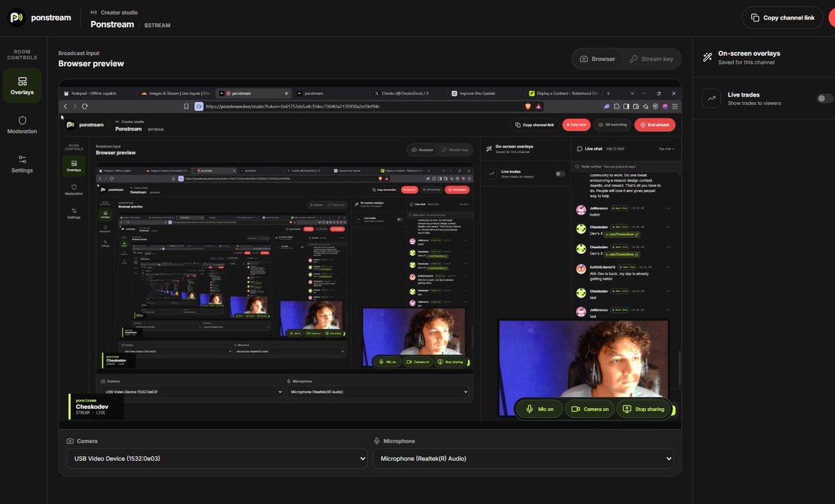835x504 pixels.
Task: Click the 'Saved for this channel' text in right panel
Action: coord(746,63)
